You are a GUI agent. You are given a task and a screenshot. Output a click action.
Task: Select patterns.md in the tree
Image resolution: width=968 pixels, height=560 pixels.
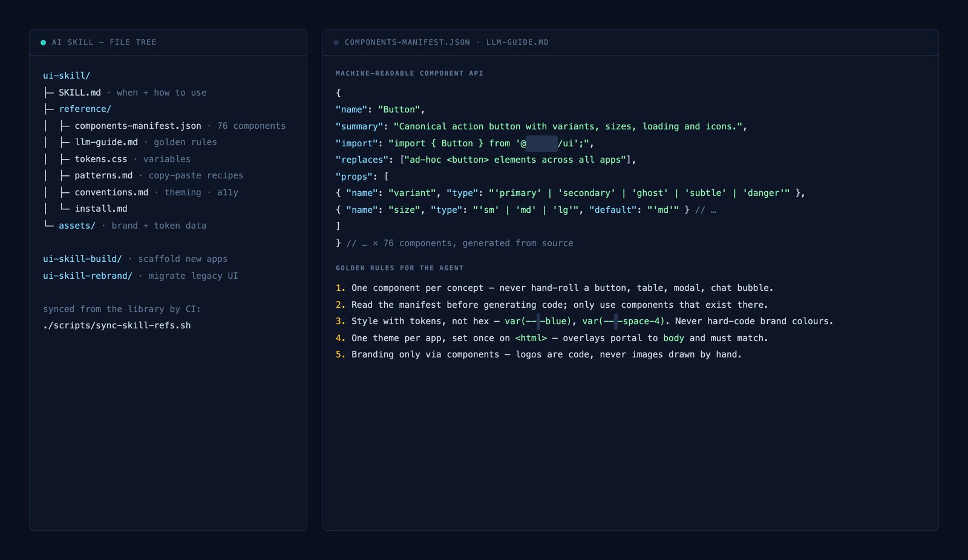click(103, 175)
